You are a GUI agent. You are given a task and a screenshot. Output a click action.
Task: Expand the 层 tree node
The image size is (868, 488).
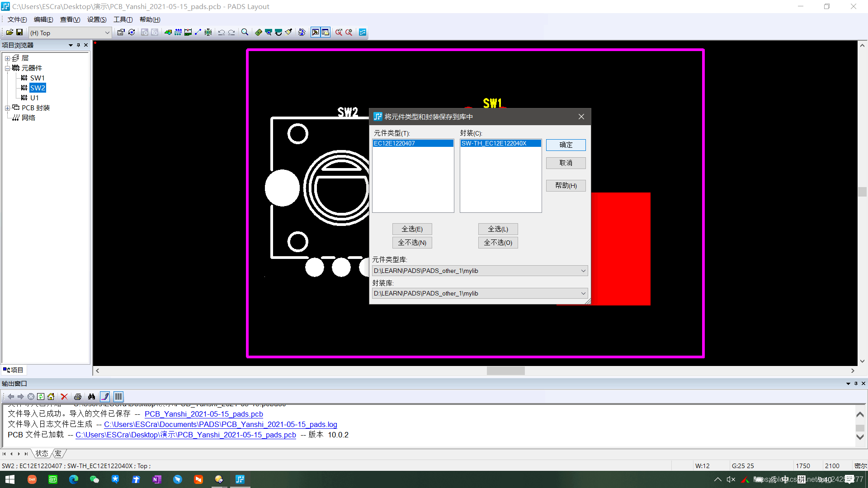(x=7, y=58)
